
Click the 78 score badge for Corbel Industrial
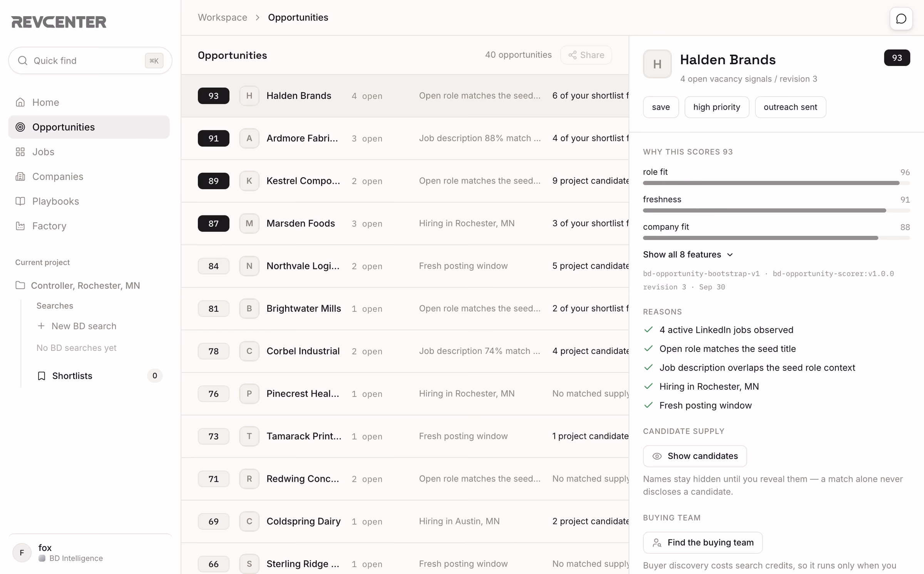point(213,351)
